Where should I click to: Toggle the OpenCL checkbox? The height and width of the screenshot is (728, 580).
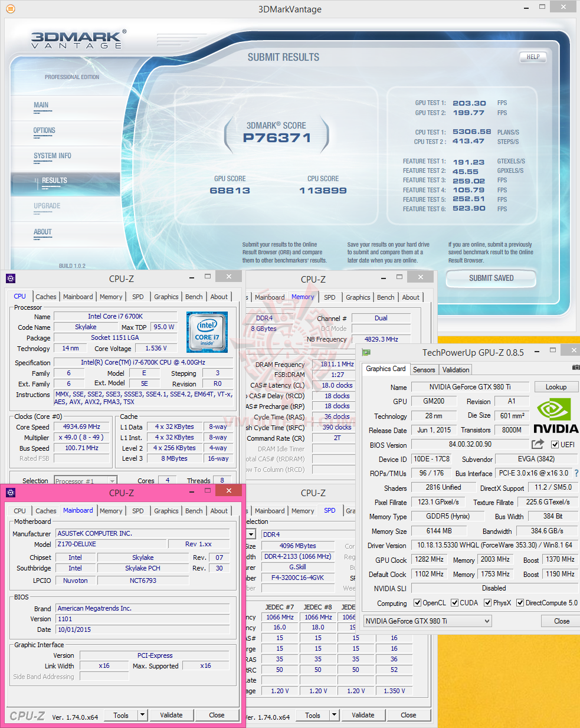pyautogui.click(x=417, y=602)
